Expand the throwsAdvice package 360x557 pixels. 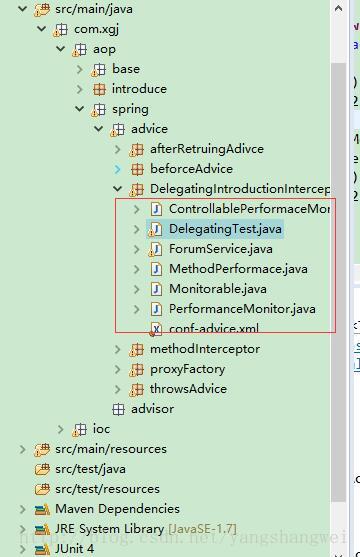click(x=118, y=389)
